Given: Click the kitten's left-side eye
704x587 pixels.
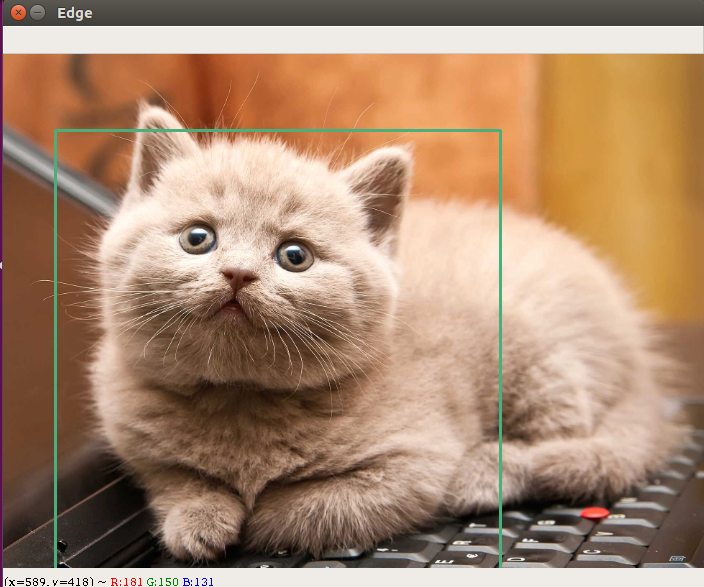Looking at the screenshot, I should [198, 238].
